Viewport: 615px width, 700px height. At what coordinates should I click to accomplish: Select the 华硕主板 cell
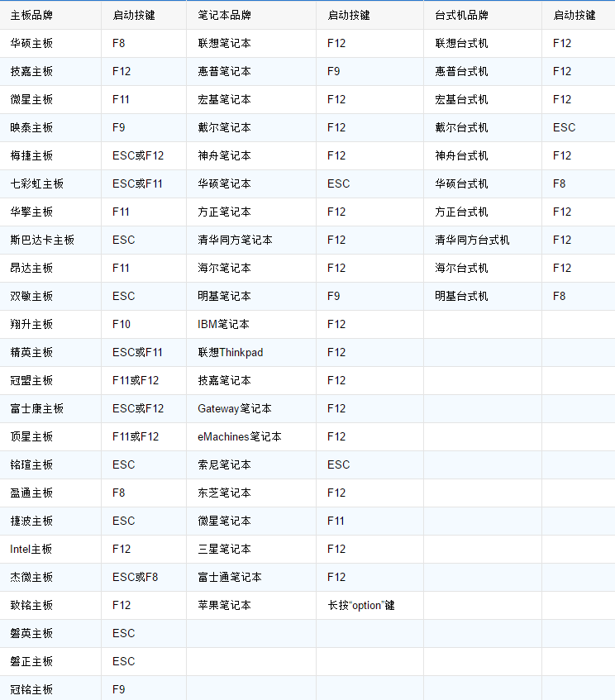click(x=31, y=43)
